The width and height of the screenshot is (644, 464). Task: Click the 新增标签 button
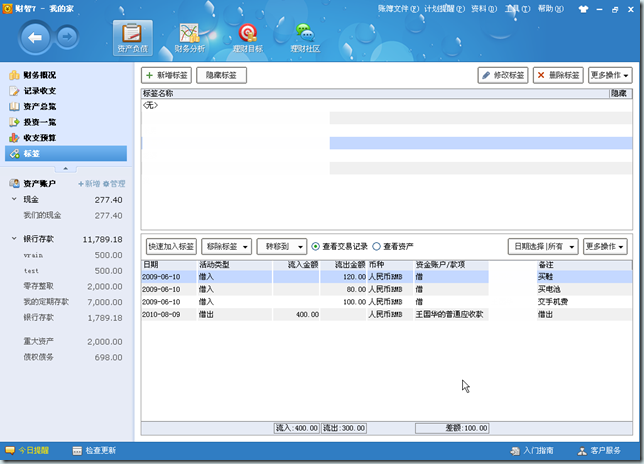pyautogui.click(x=166, y=75)
